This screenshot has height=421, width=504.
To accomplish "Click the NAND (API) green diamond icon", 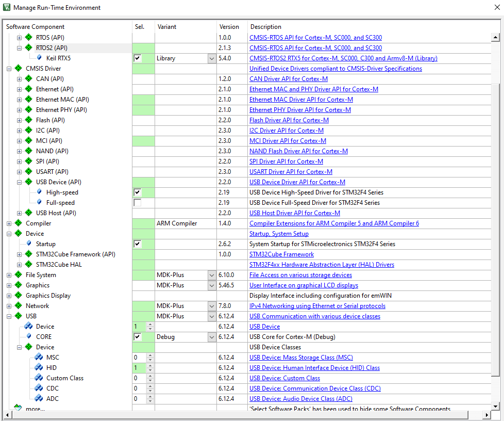I will pyautogui.click(x=29, y=151).
